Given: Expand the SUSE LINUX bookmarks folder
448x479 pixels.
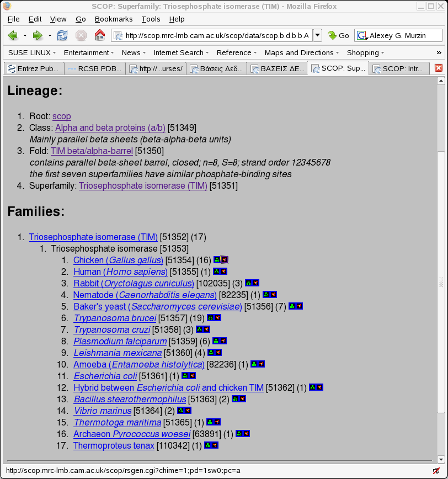Looking at the screenshot, I should coord(32,53).
